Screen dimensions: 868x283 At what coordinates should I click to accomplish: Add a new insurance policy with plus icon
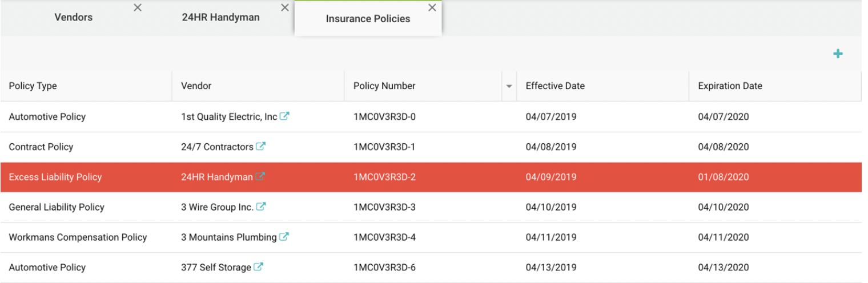pyautogui.click(x=838, y=54)
